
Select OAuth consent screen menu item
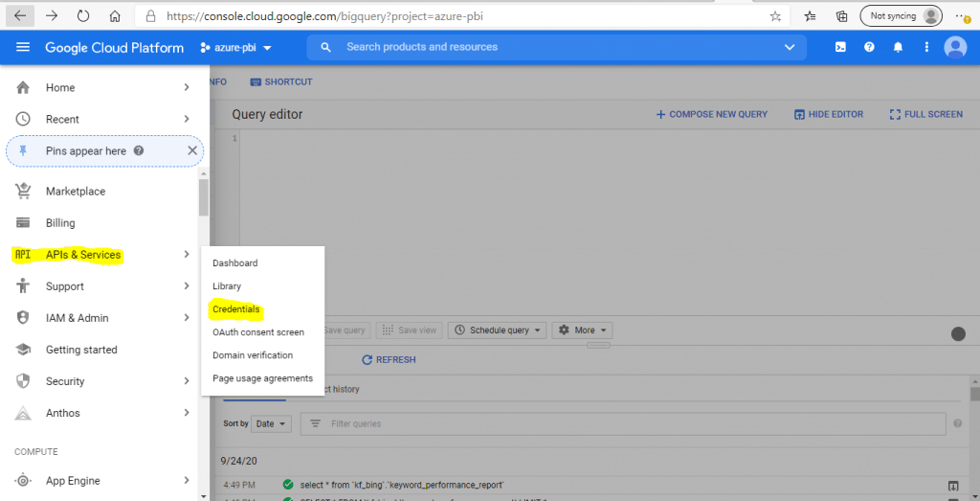[258, 332]
